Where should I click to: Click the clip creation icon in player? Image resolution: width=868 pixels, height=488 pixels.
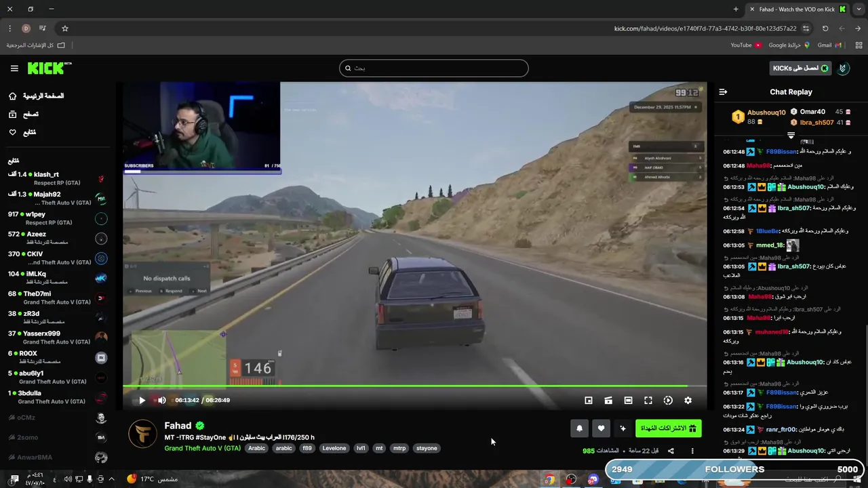coord(608,401)
